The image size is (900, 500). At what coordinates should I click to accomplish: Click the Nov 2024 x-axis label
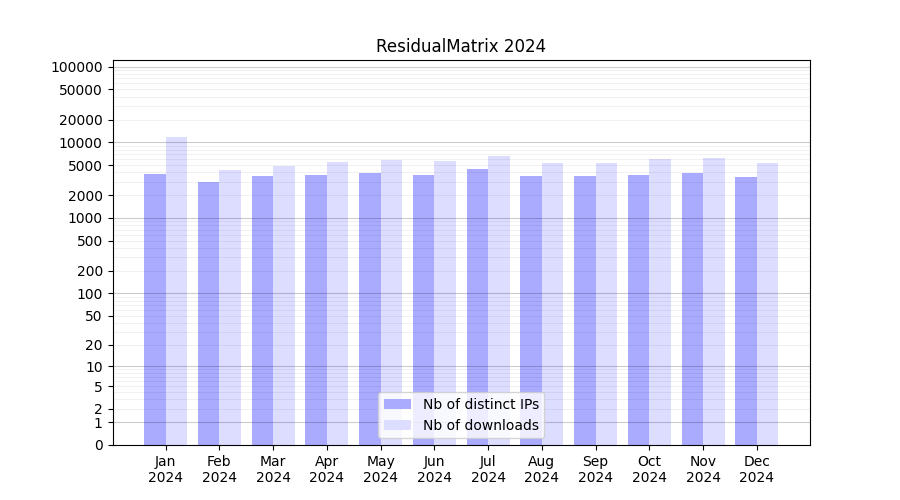point(703,469)
